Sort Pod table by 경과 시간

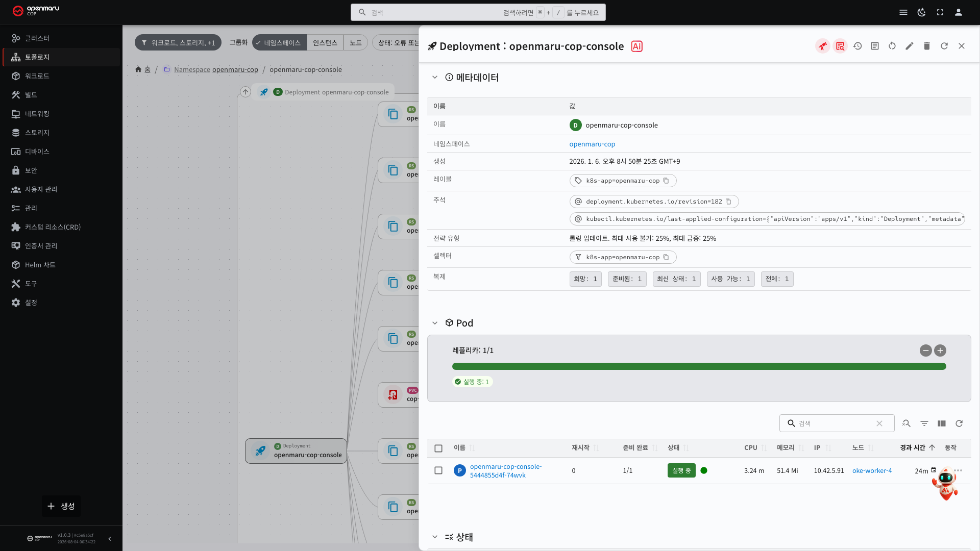(917, 448)
